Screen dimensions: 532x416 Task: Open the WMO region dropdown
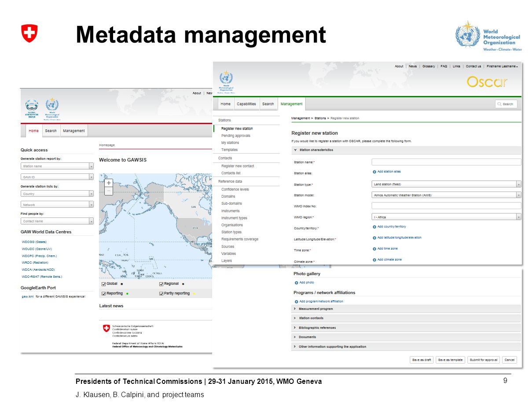[446, 217]
